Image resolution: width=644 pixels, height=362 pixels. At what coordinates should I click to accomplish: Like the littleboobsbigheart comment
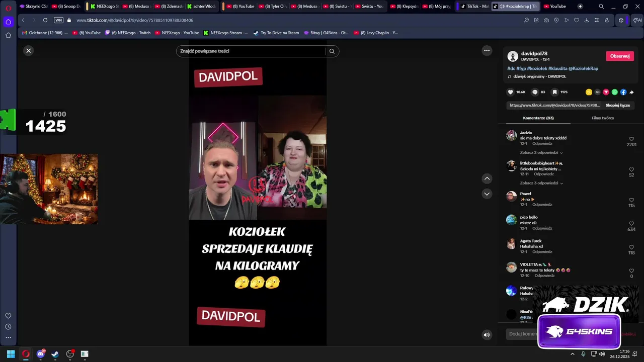point(631,169)
